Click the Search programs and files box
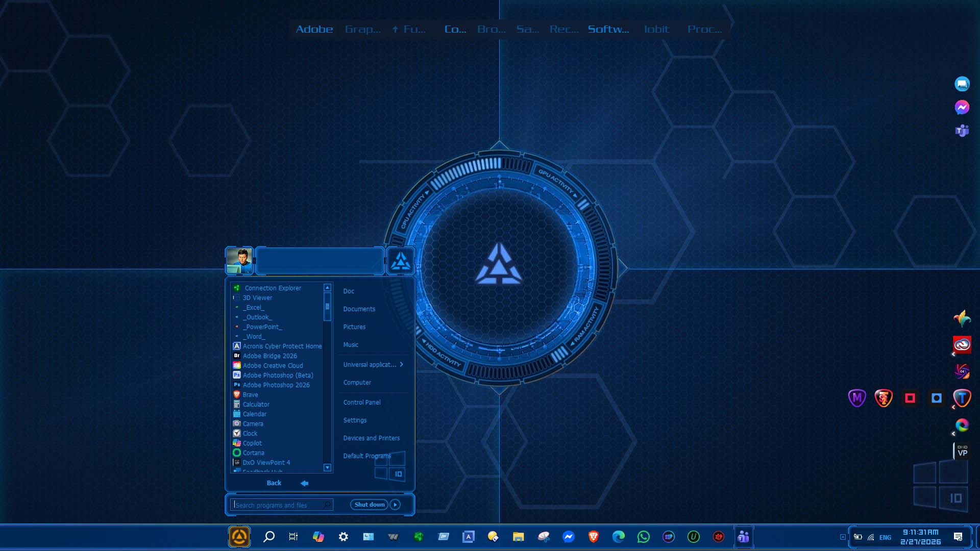 [x=278, y=505]
